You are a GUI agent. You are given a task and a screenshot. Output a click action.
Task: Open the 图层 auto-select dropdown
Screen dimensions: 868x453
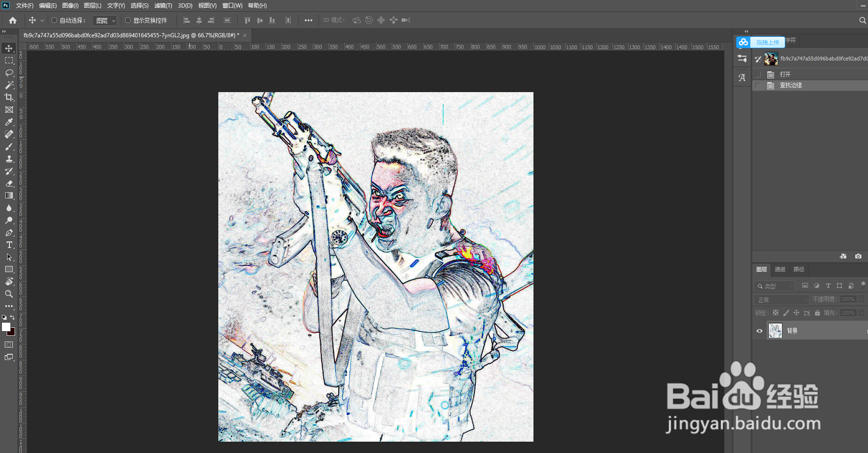tap(105, 20)
